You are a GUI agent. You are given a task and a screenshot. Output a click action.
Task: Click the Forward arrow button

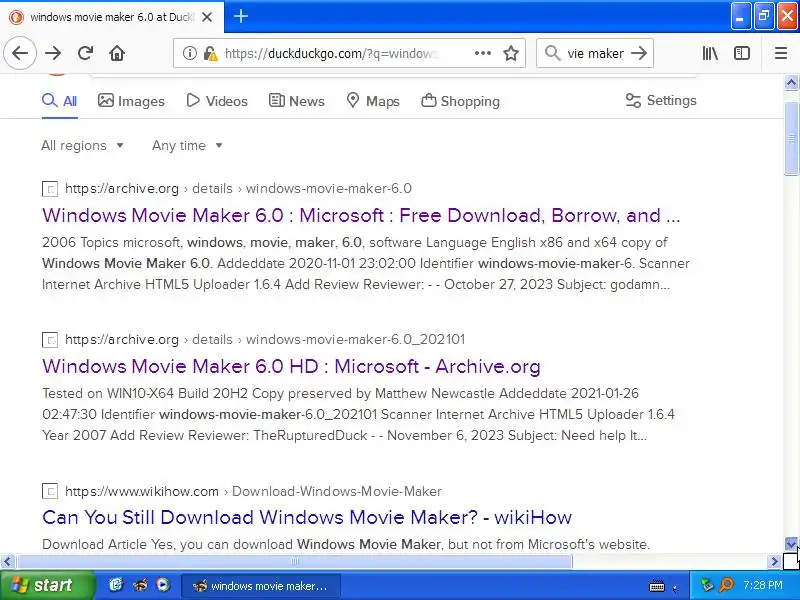click(53, 53)
